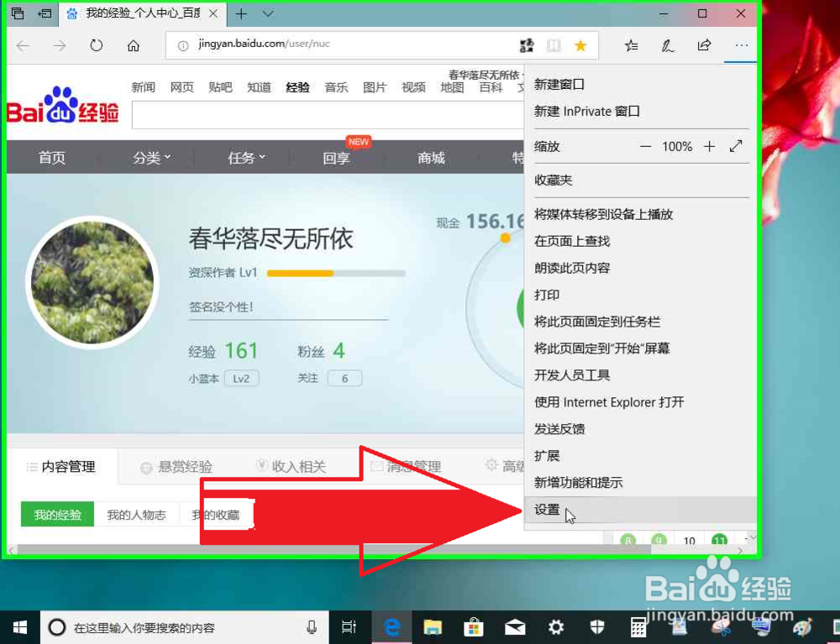The height and width of the screenshot is (644, 840).
Task: Click the Share page icon
Action: click(x=704, y=46)
